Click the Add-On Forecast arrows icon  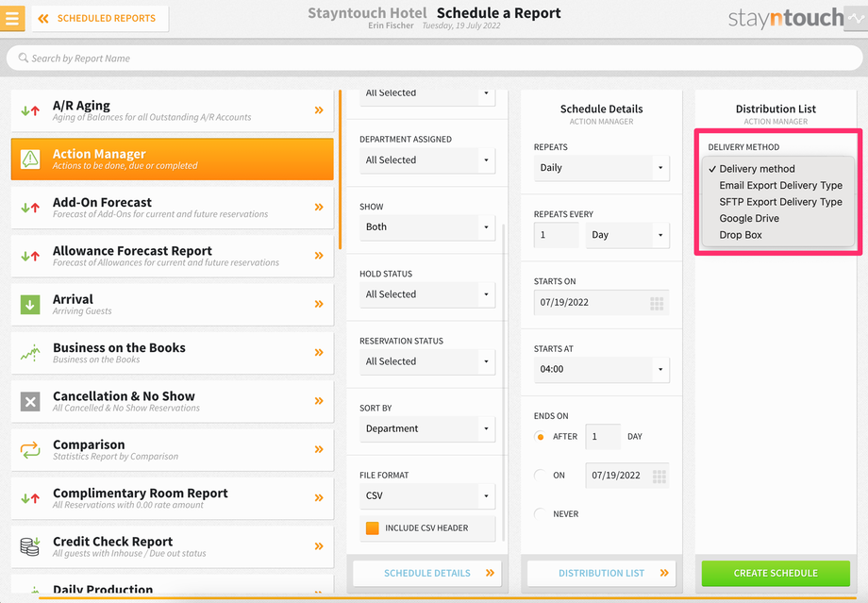30,208
